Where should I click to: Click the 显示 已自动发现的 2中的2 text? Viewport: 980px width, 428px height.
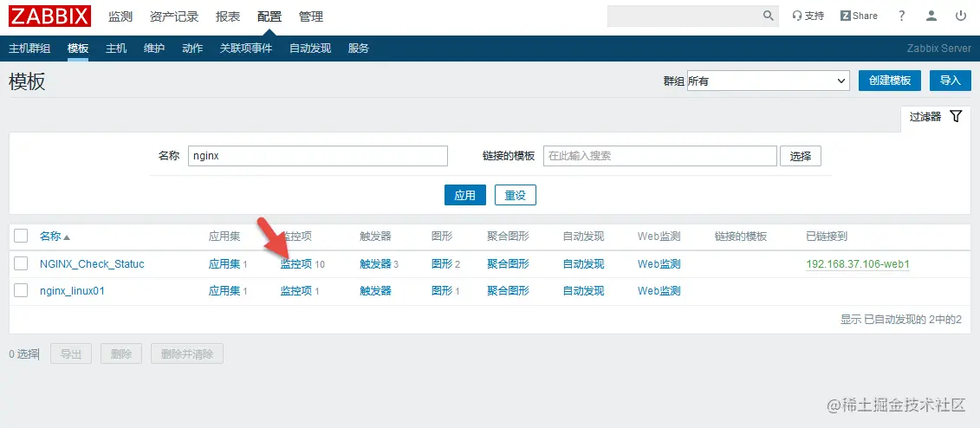(x=900, y=320)
